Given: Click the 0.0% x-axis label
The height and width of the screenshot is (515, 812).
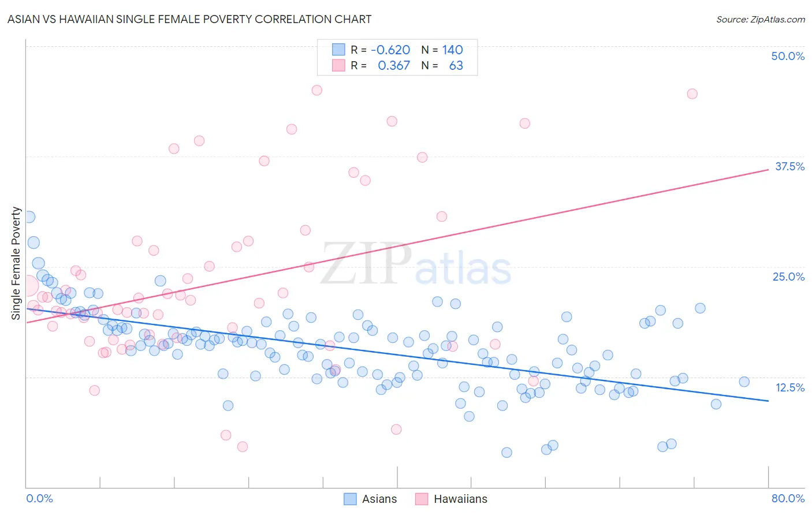Looking at the screenshot, I should 39,498.
